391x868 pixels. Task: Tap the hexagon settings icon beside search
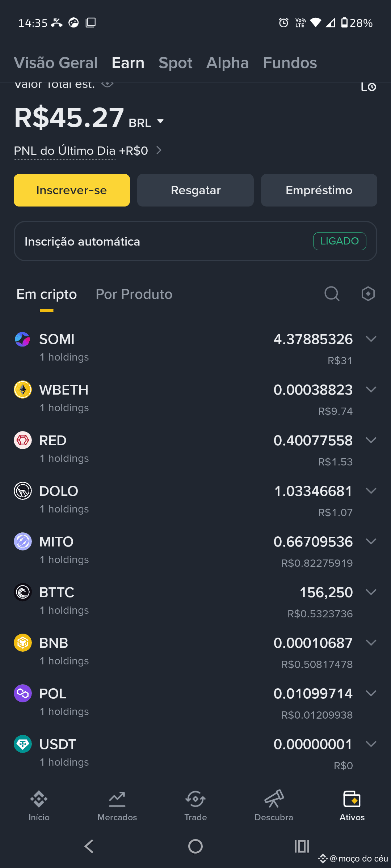(368, 294)
